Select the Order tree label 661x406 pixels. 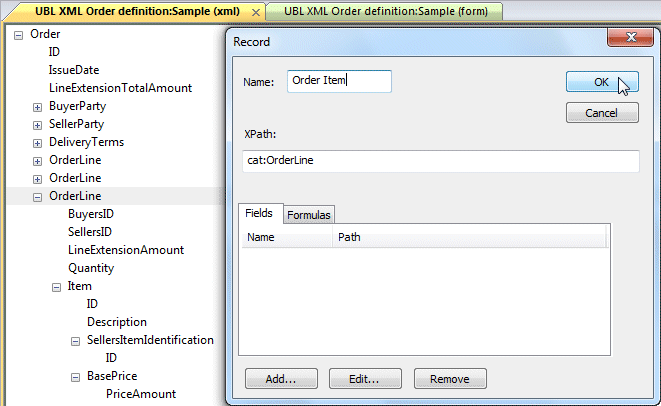tap(45, 34)
